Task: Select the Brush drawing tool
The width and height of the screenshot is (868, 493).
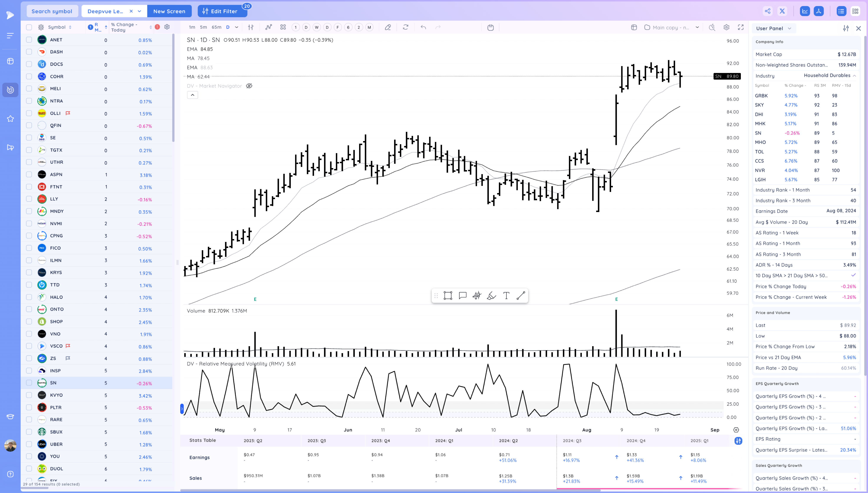Action: [492, 295]
